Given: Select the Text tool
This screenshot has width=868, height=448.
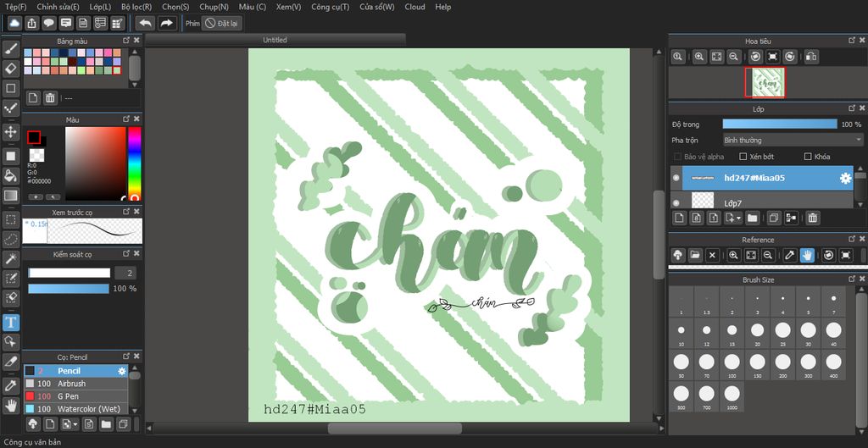Looking at the screenshot, I should click(x=10, y=322).
